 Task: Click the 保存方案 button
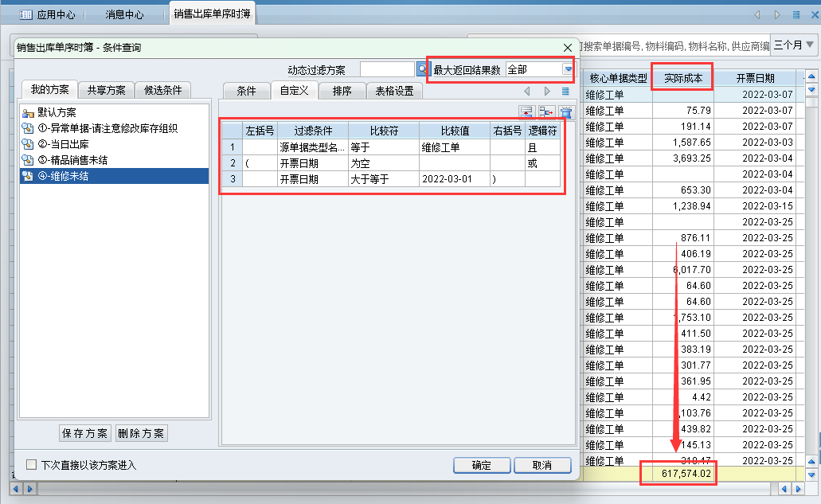click(85, 433)
